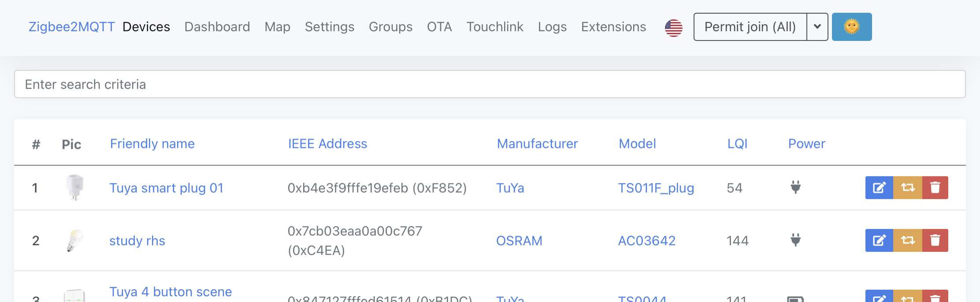Open the Map view
The width and height of the screenshot is (980, 302).
click(x=278, y=27)
